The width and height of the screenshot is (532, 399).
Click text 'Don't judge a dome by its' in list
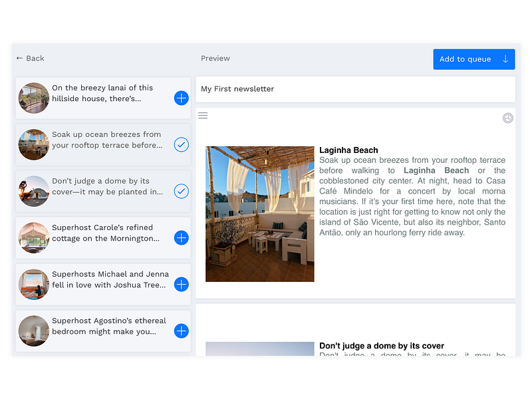[101, 181]
